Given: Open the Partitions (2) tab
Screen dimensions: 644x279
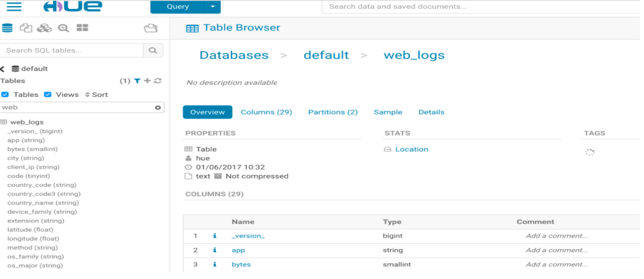Looking at the screenshot, I should click(333, 112).
